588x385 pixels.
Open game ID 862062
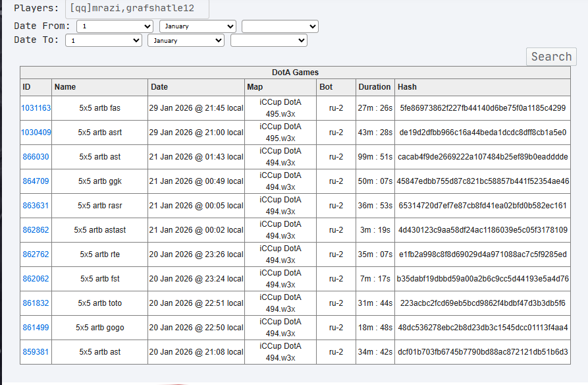pyautogui.click(x=36, y=279)
